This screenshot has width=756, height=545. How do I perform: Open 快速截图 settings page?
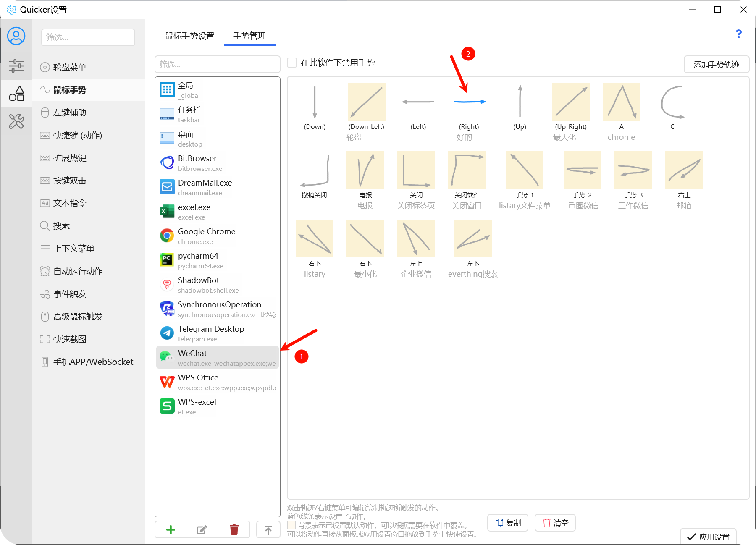coord(89,339)
